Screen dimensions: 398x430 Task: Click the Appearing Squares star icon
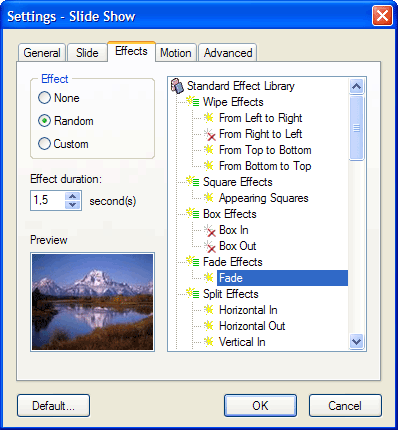tap(209, 197)
